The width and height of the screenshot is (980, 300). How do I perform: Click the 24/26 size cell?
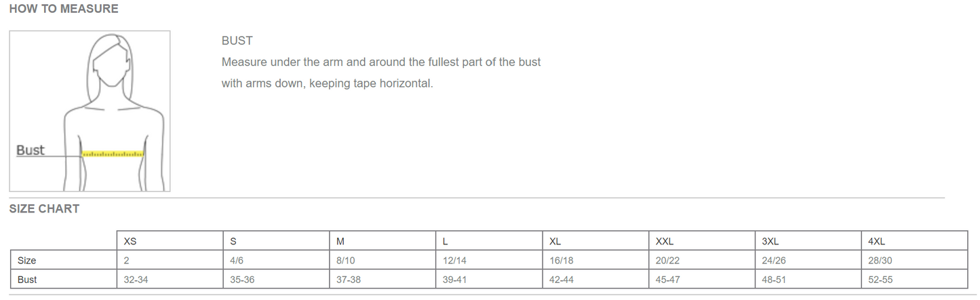[x=774, y=261]
